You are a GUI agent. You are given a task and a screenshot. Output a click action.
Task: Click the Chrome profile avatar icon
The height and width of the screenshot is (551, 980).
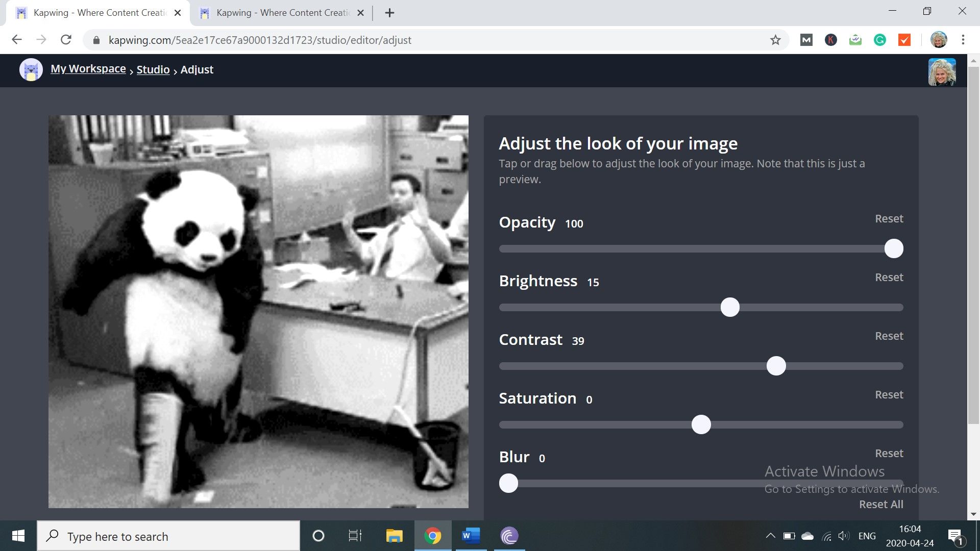938,40
